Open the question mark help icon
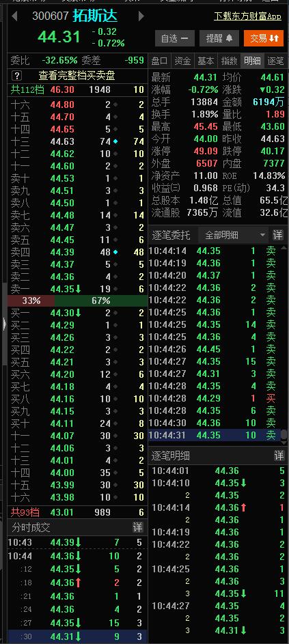Image resolution: width=289 pixels, height=644 pixels. coord(16,76)
